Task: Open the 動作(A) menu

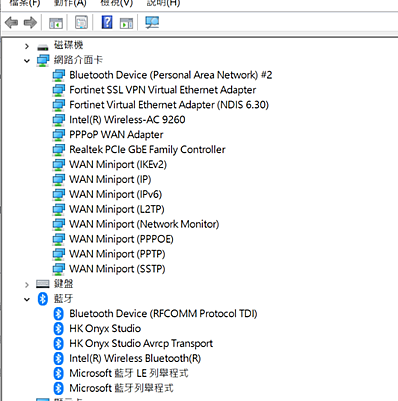Action: pos(70,3)
